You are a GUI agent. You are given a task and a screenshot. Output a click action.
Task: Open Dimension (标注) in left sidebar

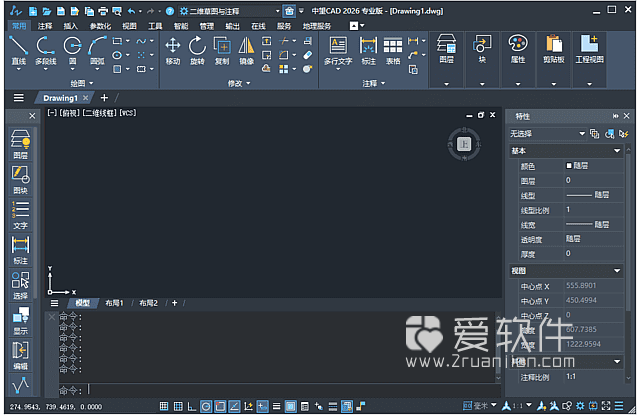click(x=20, y=249)
